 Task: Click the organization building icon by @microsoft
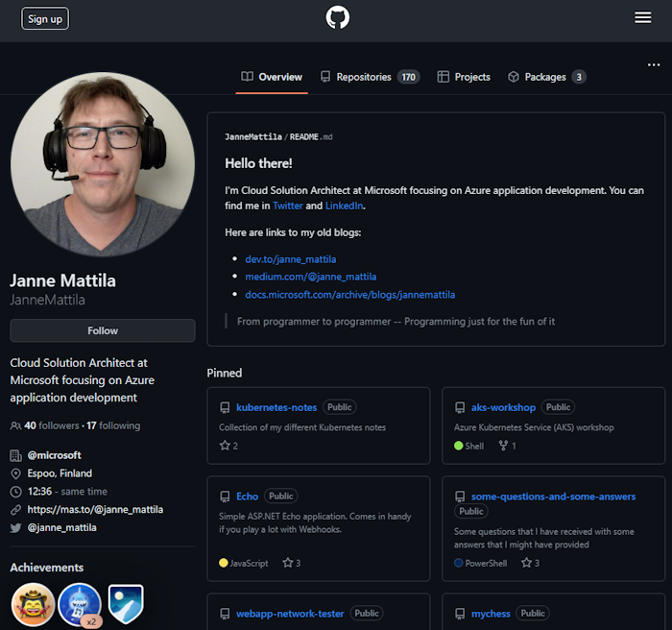click(x=16, y=456)
